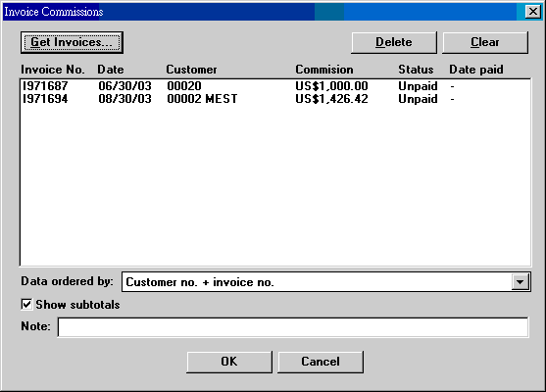546x392 pixels.
Task: Click the US$1,426.42 commission entry
Action: (x=331, y=99)
